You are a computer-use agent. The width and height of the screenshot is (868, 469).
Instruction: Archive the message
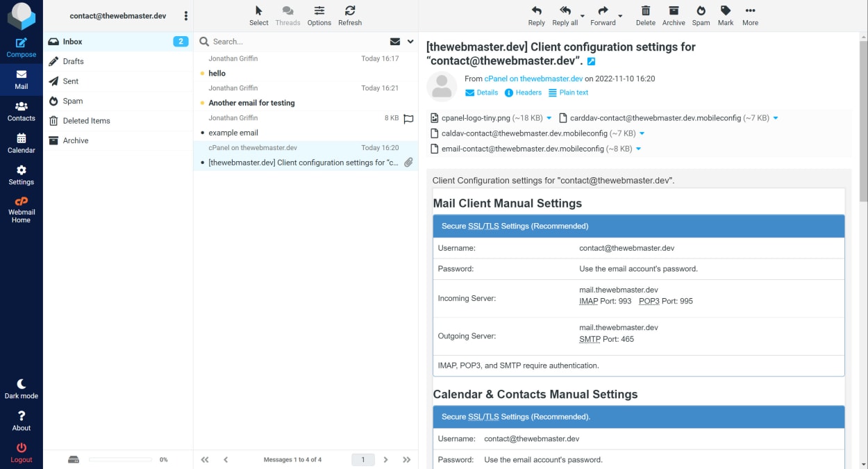pos(673,16)
